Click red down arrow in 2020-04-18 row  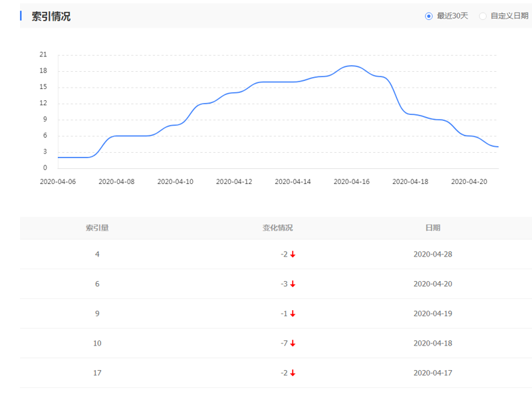(293, 343)
